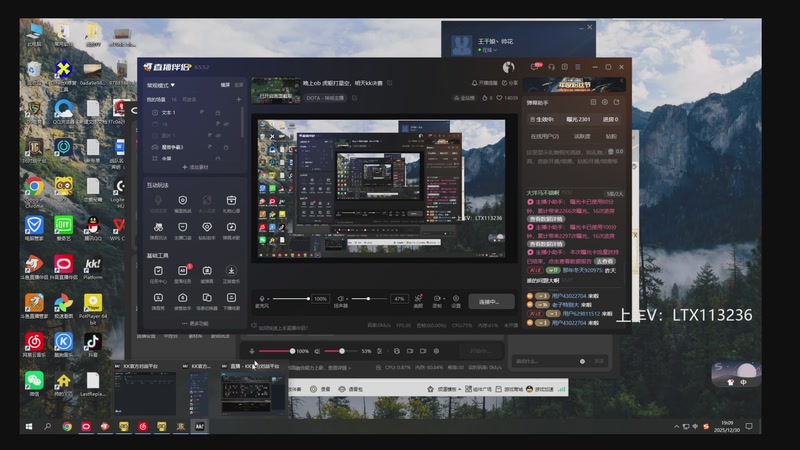Open the 在线用户(2) tab
Image resolution: width=800 pixels, height=450 pixels.
545,136
